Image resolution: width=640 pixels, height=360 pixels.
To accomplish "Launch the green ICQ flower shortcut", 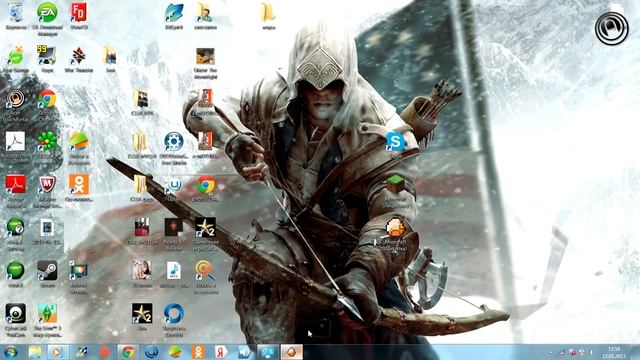I will click(47, 142).
